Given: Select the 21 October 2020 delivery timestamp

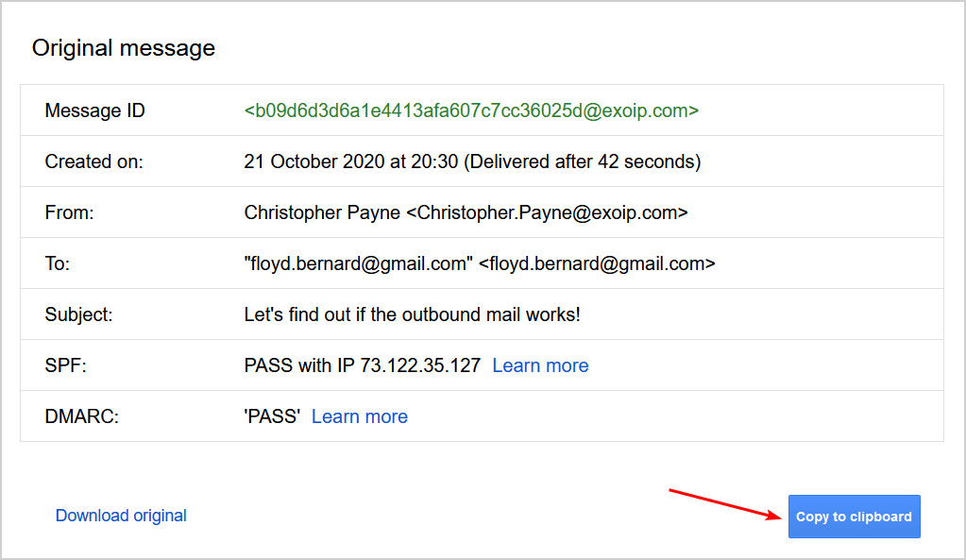Looking at the screenshot, I should pyautogui.click(x=472, y=161).
